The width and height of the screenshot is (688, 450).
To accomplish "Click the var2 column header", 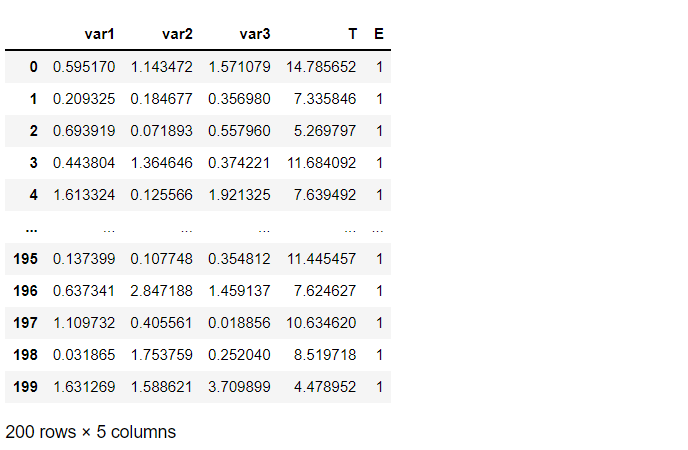I will pyautogui.click(x=177, y=34).
